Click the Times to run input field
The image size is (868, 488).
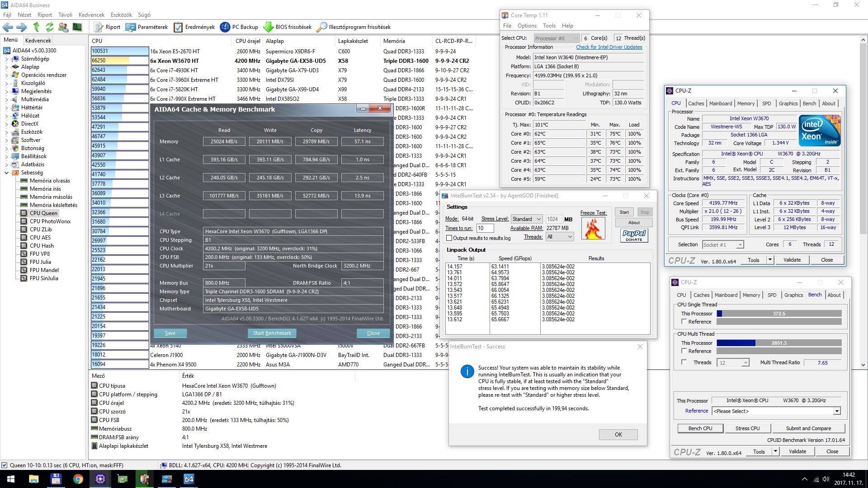click(x=485, y=228)
